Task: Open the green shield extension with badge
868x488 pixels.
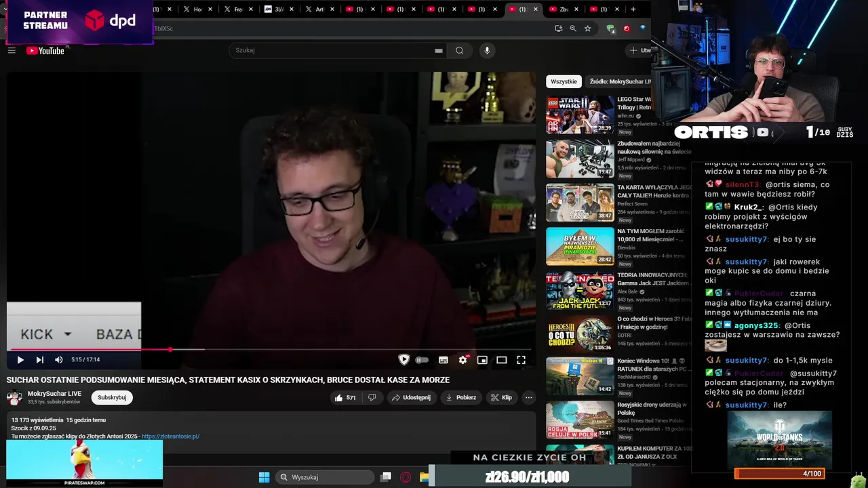Action: (610, 28)
